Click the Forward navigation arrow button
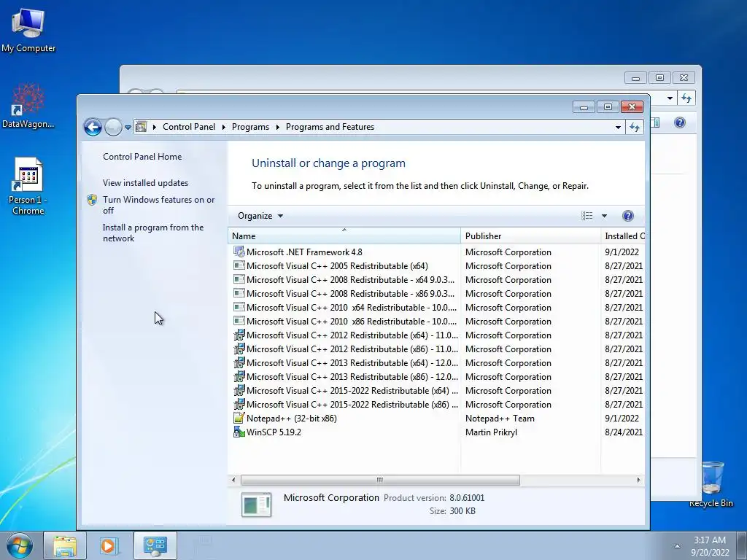The image size is (747, 560). click(x=113, y=127)
